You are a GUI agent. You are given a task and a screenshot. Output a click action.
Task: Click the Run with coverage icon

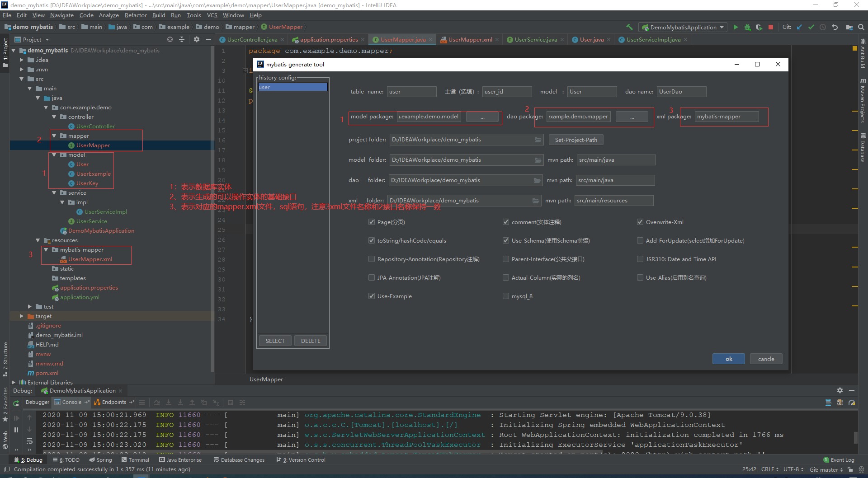pos(759,27)
